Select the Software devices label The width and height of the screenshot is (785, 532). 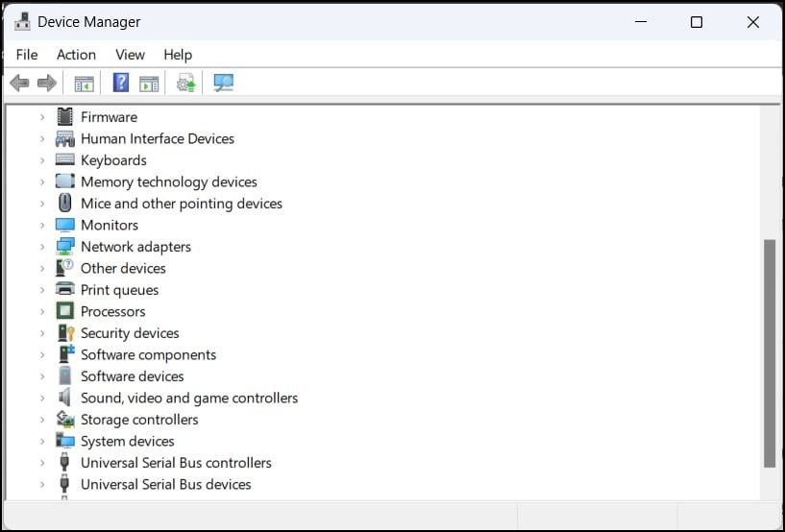(133, 376)
